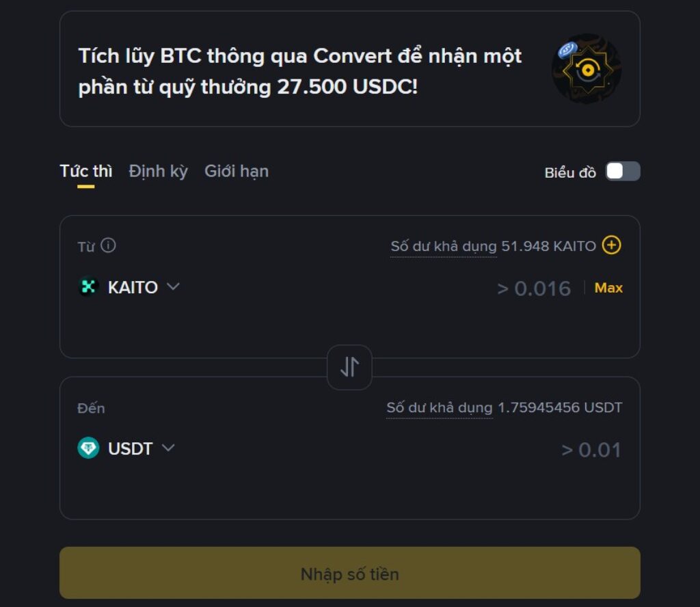Click the yellow plus deposit icon

tap(612, 245)
